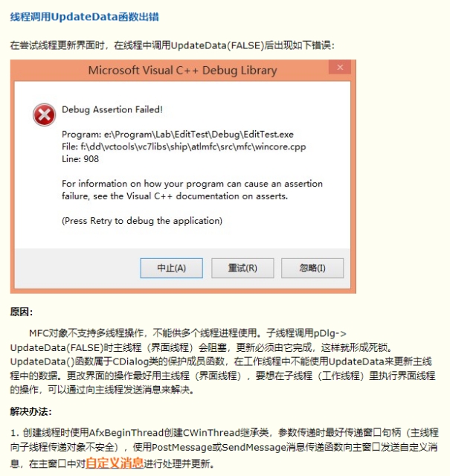Open the 线程调用UpdateData函数出错 title link
450x476 pixels.
[84, 16]
